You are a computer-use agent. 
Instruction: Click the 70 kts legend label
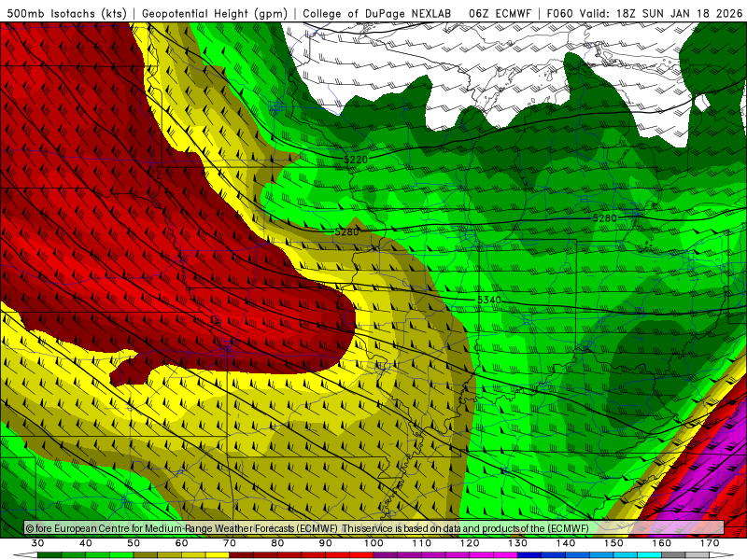pos(230,543)
